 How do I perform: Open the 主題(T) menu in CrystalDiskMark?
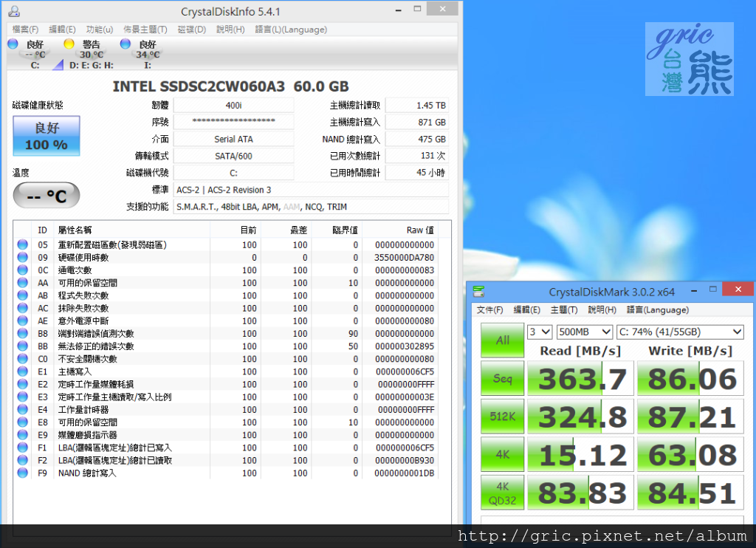(564, 309)
